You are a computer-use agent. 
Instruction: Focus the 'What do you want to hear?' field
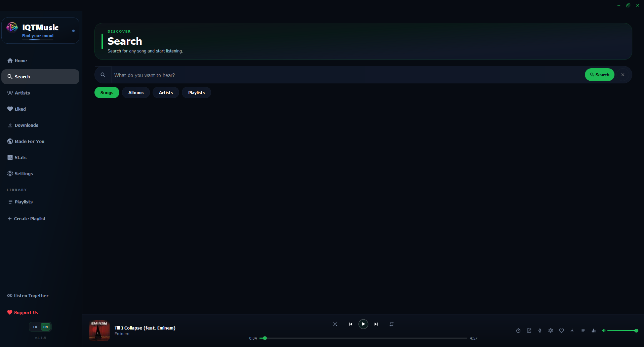coord(346,75)
